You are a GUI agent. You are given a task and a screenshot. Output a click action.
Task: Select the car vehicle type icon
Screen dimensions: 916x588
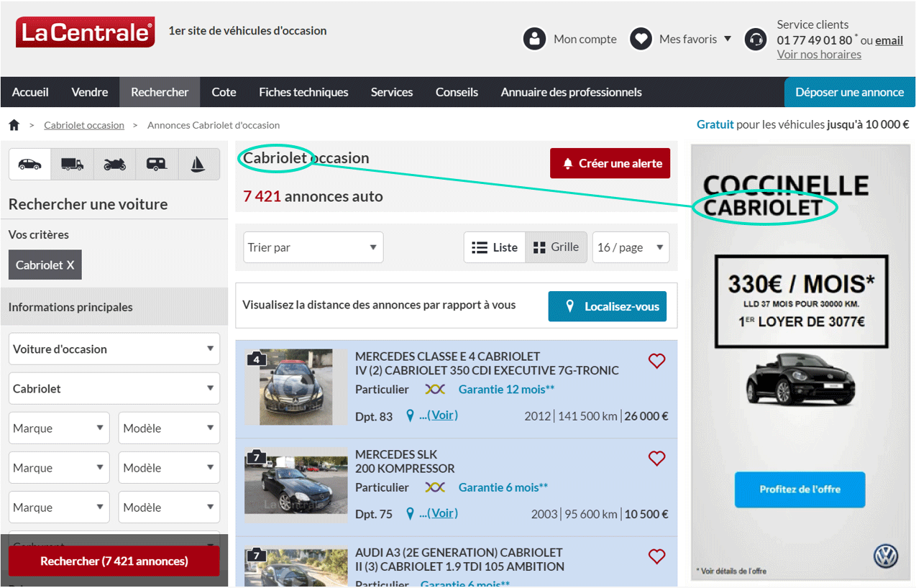29,165
